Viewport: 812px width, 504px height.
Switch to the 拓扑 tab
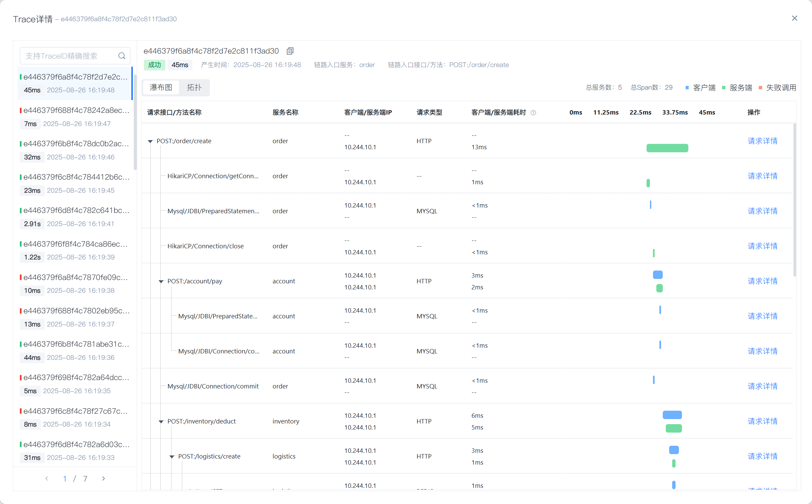(194, 88)
